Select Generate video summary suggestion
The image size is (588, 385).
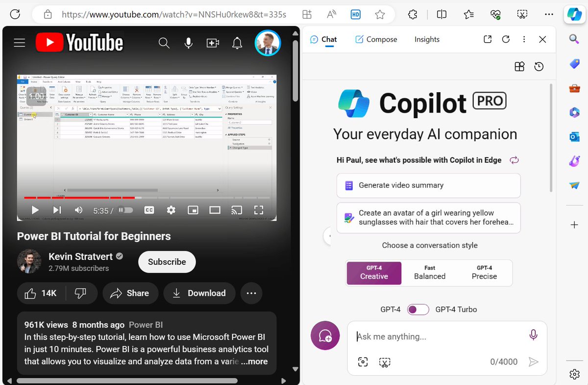tap(429, 185)
